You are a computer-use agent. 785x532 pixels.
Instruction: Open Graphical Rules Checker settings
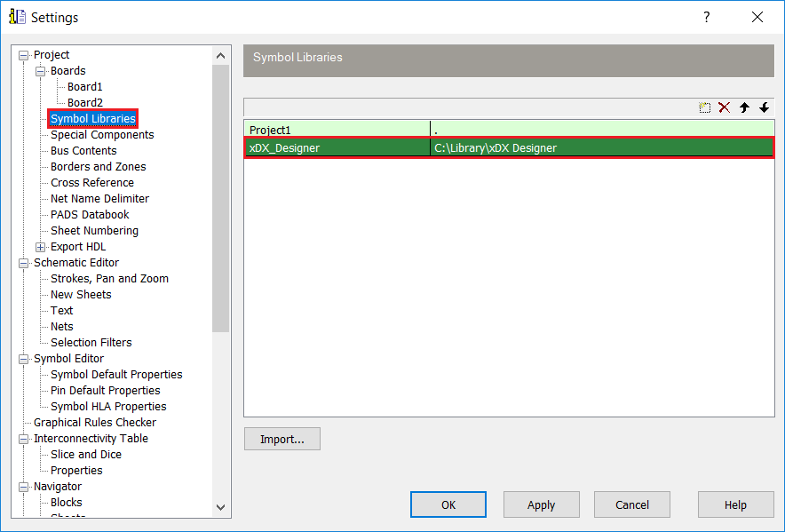coord(95,423)
